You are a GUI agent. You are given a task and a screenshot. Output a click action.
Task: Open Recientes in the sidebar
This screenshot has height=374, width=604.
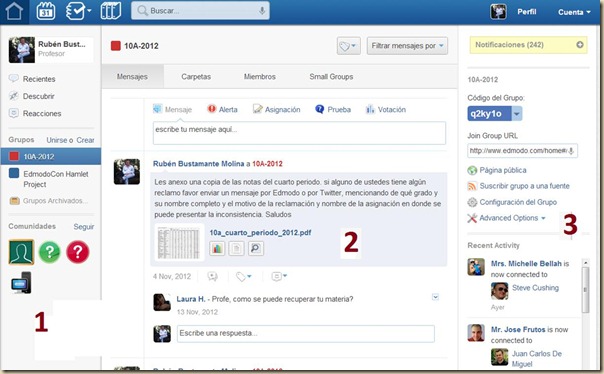pyautogui.click(x=39, y=79)
